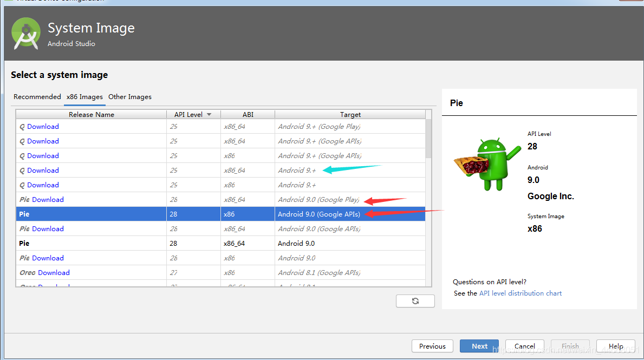Click the Next button
The height and width of the screenshot is (360, 644).
coord(479,346)
